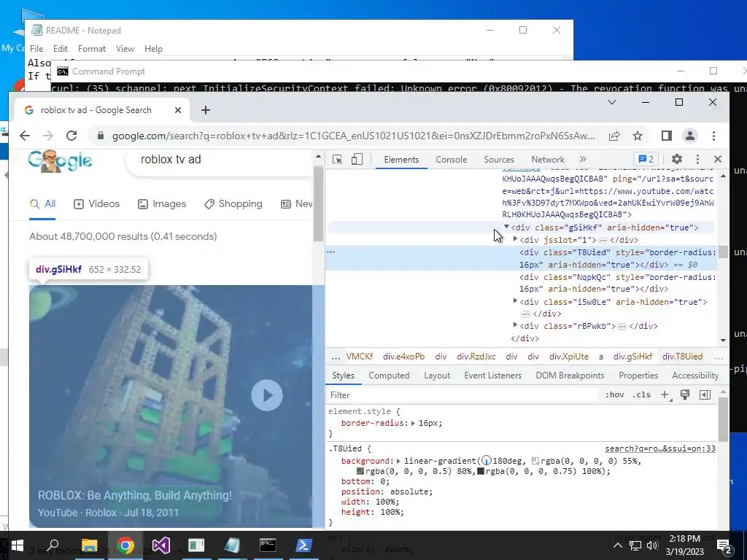Close the roblox tv ad tab
Screen dimensions: 747x560
click(178, 110)
